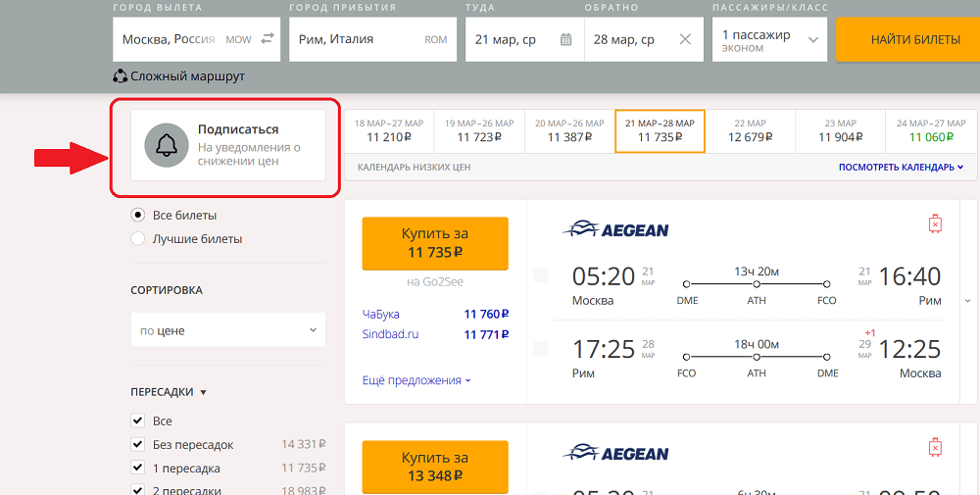The image size is (980, 495).
Task: Click '13ч 20м' flight duration
Action: pyautogui.click(x=757, y=272)
